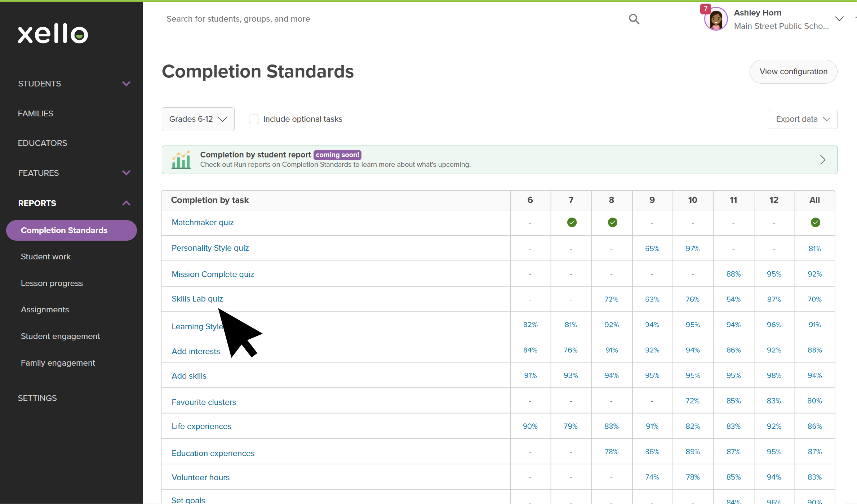Click Personality Style quiz grade 10 value 97%
Screen dimensions: 857x504
click(692, 249)
